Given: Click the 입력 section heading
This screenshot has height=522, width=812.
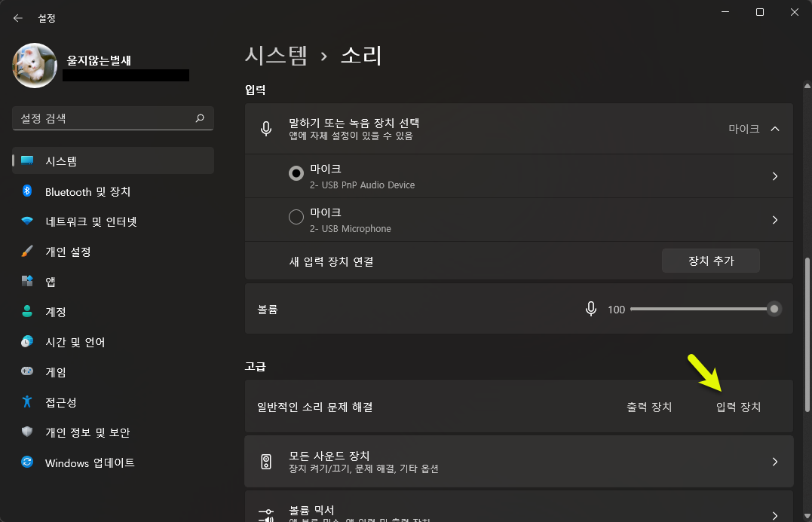Looking at the screenshot, I should click(256, 90).
